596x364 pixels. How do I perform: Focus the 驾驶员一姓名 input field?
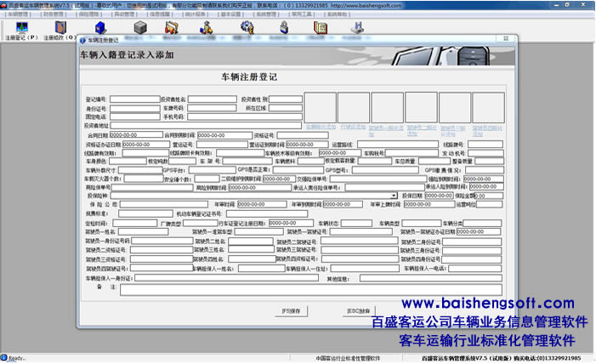click(x=144, y=231)
